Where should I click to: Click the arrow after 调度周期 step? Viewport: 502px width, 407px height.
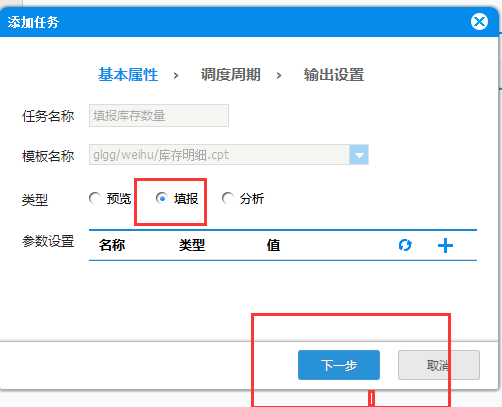279,75
